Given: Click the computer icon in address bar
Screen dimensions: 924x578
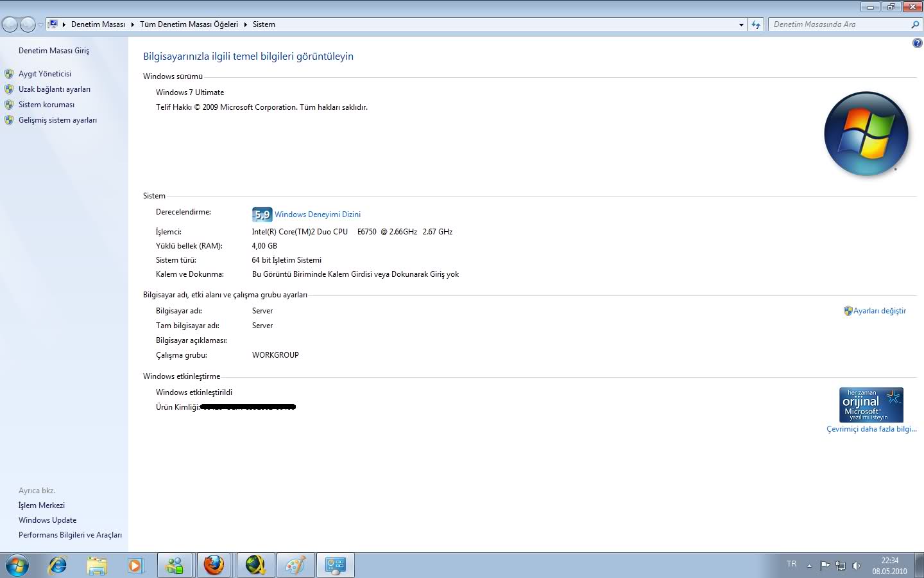Looking at the screenshot, I should pyautogui.click(x=53, y=24).
